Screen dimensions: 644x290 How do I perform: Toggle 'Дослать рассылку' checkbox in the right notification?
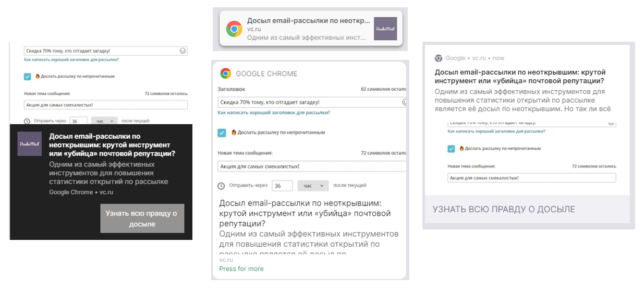point(451,149)
